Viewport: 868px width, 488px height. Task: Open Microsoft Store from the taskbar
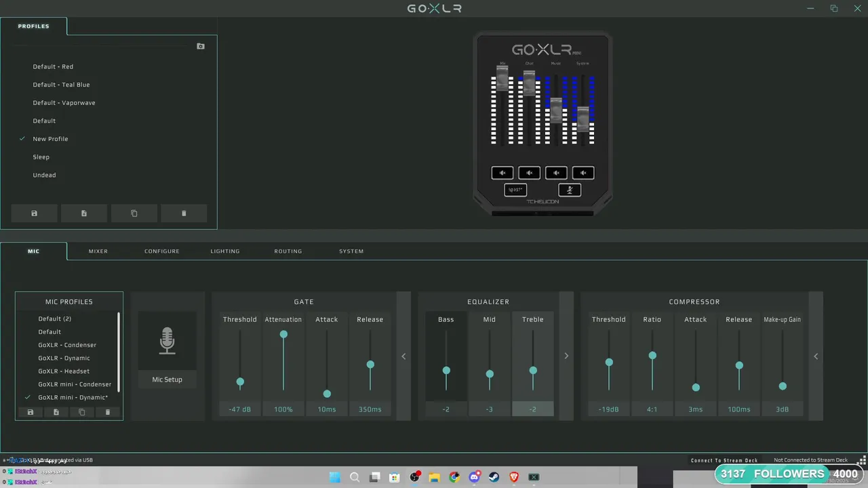(394, 477)
